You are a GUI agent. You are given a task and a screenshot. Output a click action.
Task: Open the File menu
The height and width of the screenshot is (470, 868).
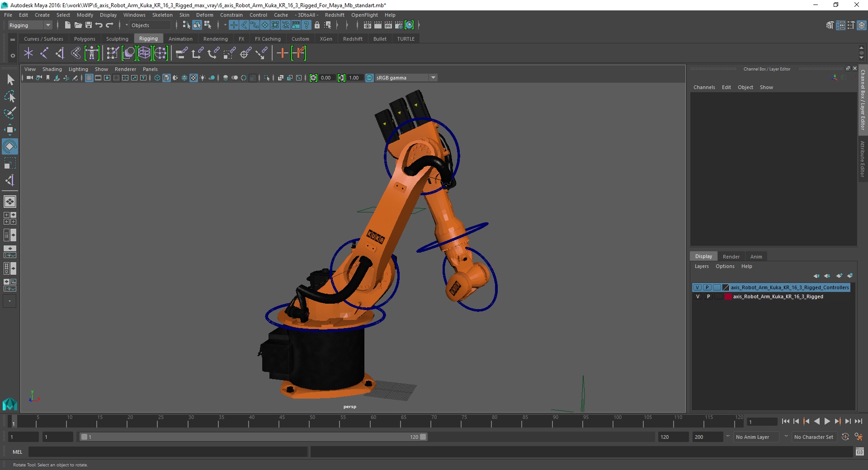[8, 15]
